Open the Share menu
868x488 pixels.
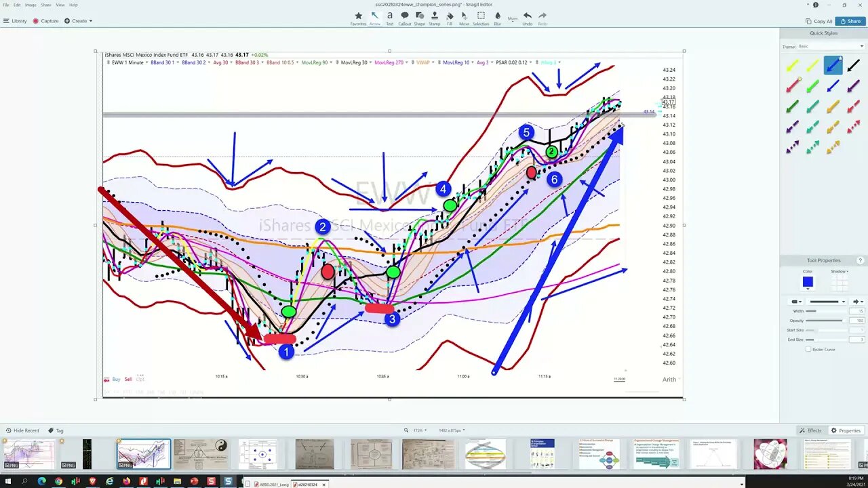(46, 5)
